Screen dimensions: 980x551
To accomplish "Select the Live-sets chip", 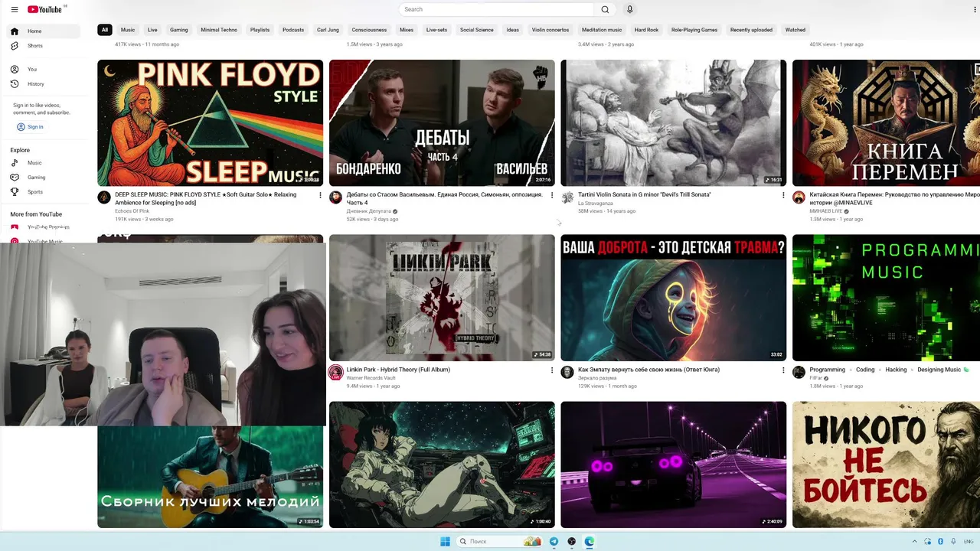I will coord(437,30).
